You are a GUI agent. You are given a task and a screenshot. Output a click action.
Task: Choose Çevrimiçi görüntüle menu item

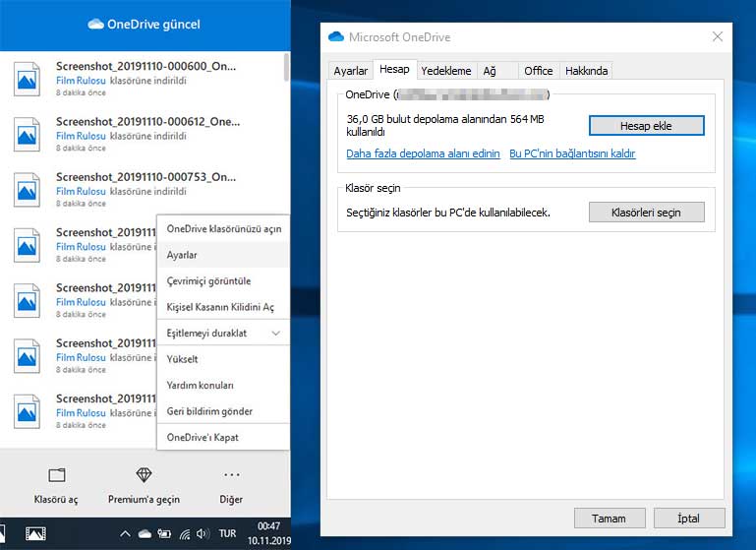coord(224,280)
